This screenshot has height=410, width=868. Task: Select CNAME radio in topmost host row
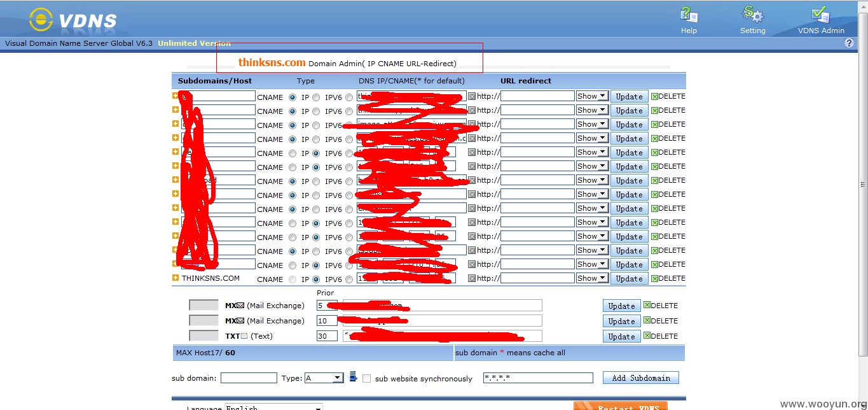coord(293,97)
